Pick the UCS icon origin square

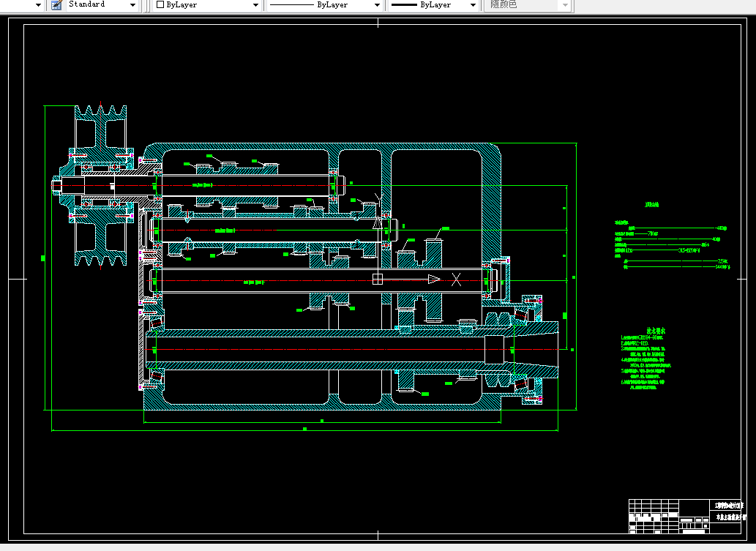click(x=378, y=279)
